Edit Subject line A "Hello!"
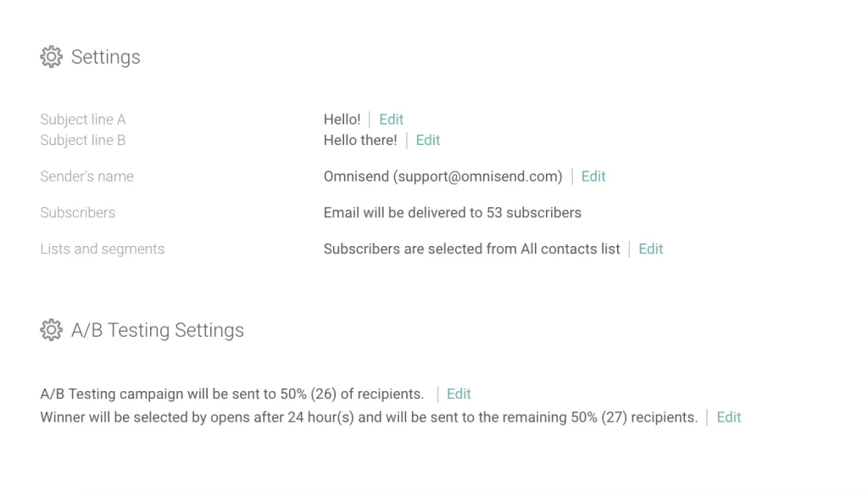The width and height of the screenshot is (868, 492). pos(391,120)
